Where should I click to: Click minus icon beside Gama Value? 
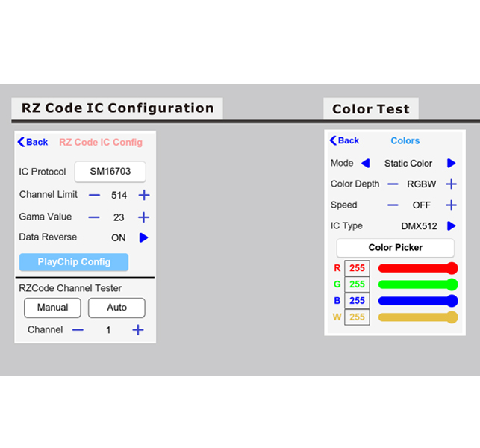point(94,217)
